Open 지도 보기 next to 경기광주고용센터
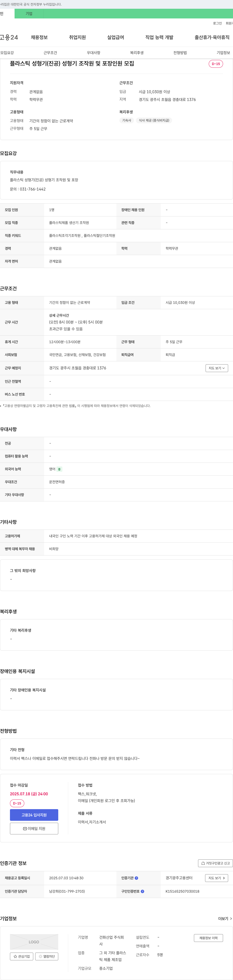This screenshot has height=980, width=233. coord(217,878)
